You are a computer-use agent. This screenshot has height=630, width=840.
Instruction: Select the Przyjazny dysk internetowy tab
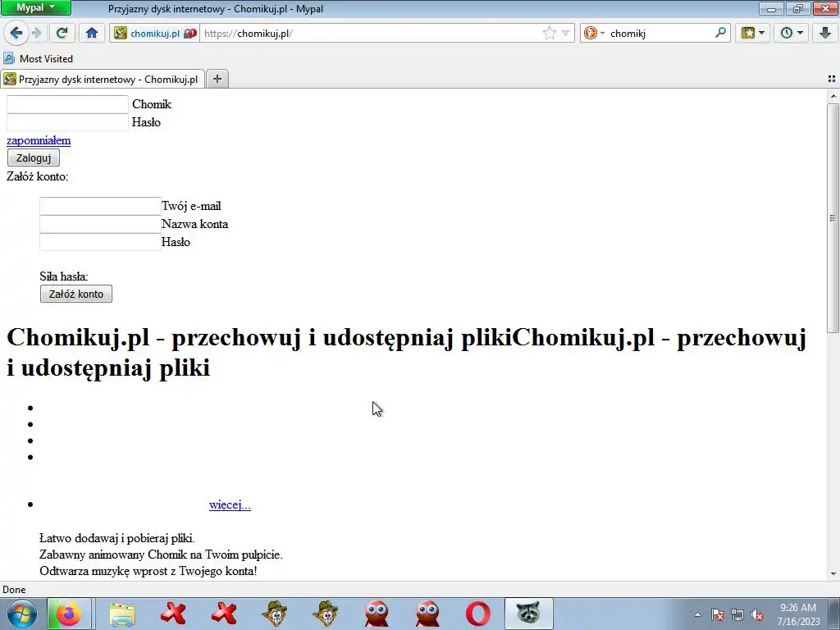pyautogui.click(x=103, y=80)
